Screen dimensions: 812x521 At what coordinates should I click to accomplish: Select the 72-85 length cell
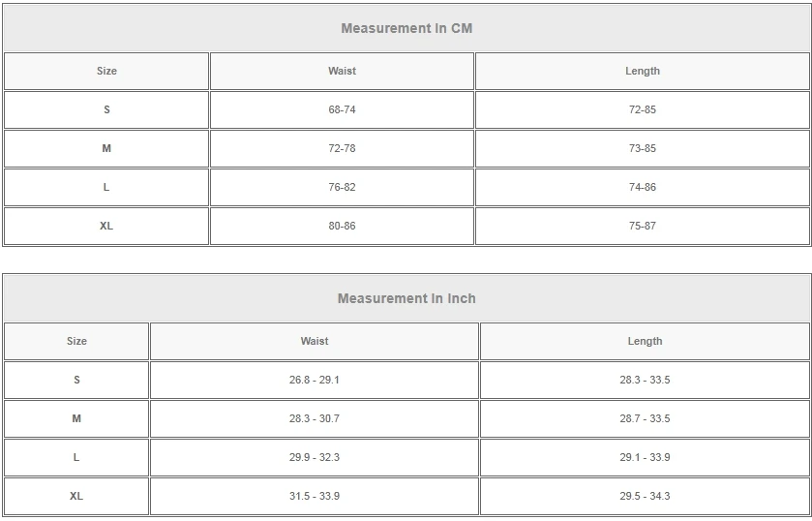point(643,109)
